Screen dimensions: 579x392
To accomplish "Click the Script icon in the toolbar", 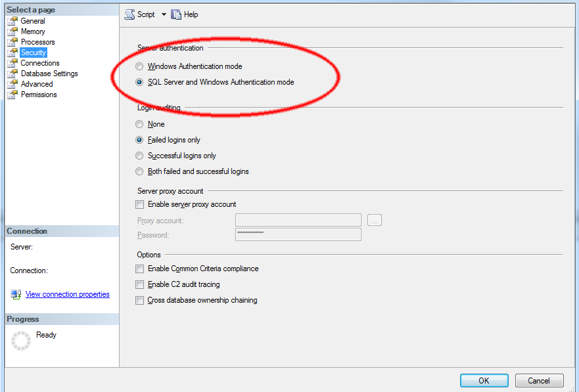I will 130,14.
